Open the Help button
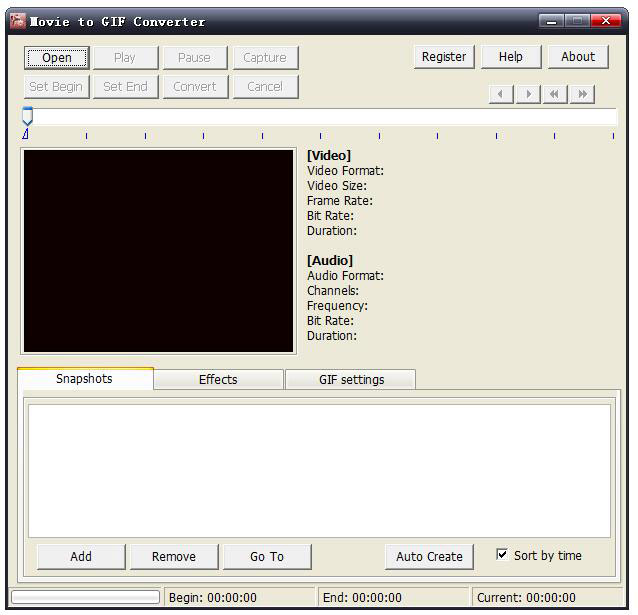The image size is (638, 615). point(511,57)
